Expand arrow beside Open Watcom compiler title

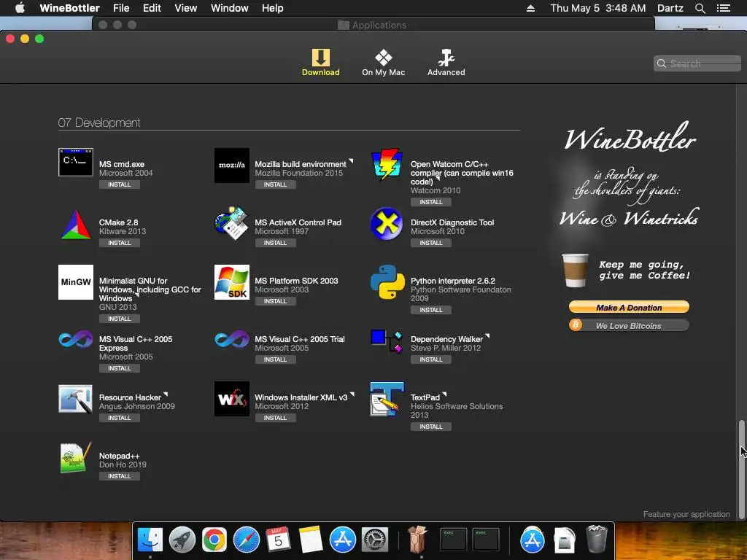[438, 179]
